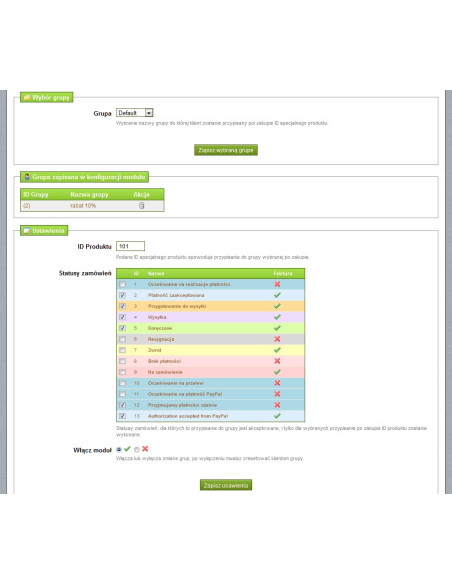This screenshot has width=452, height=584.
Task: Click green check in Przygotowanie do wysyłki row
Action: pos(277,306)
